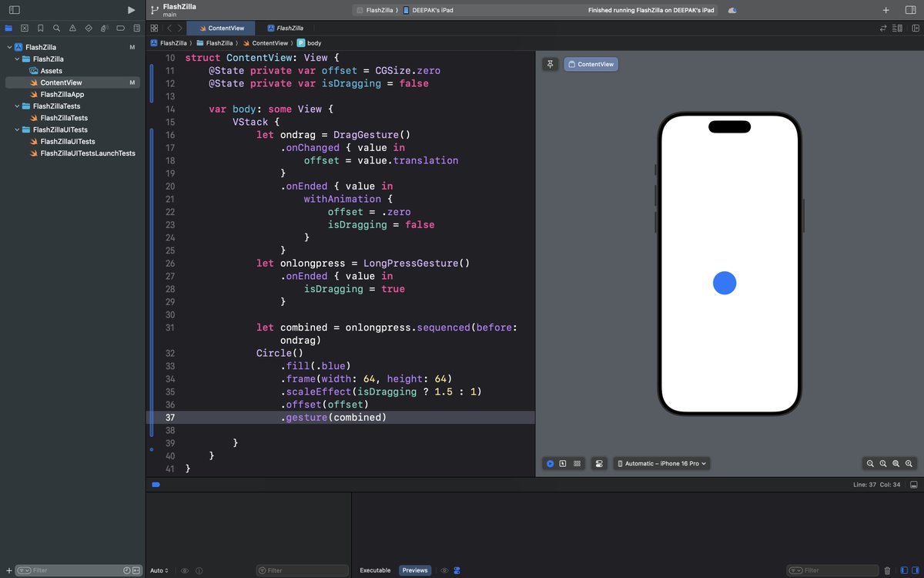Switch console to Executable output
Viewport: 924px width, 578px height.
[x=375, y=570]
